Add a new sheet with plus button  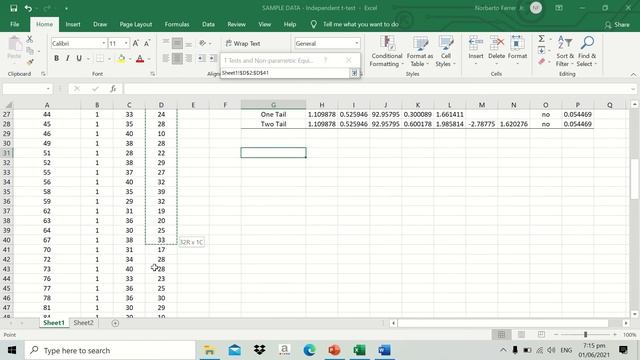[115, 323]
